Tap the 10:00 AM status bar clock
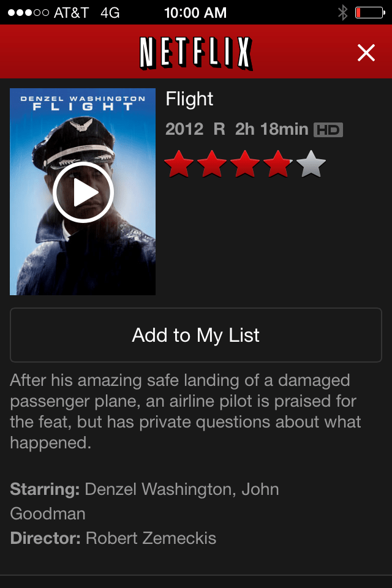The width and height of the screenshot is (392, 588). [195, 13]
